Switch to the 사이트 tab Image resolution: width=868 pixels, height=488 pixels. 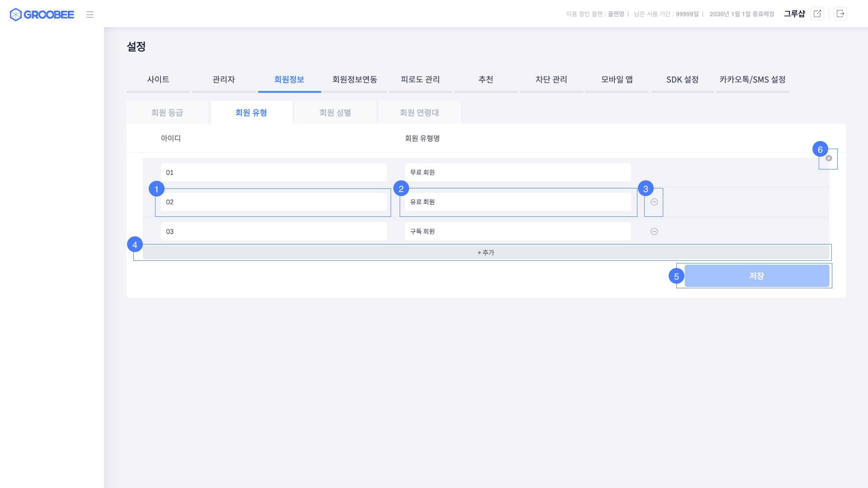coord(158,80)
